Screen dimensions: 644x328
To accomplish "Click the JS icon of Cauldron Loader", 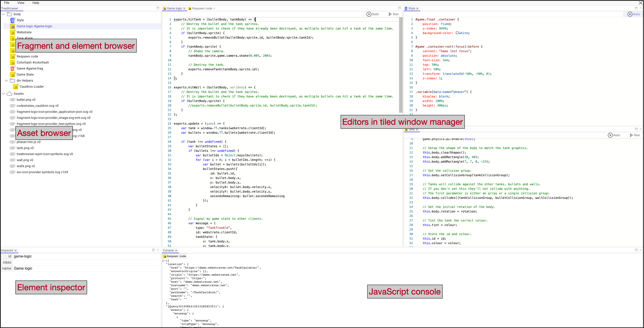I will 16,87.
